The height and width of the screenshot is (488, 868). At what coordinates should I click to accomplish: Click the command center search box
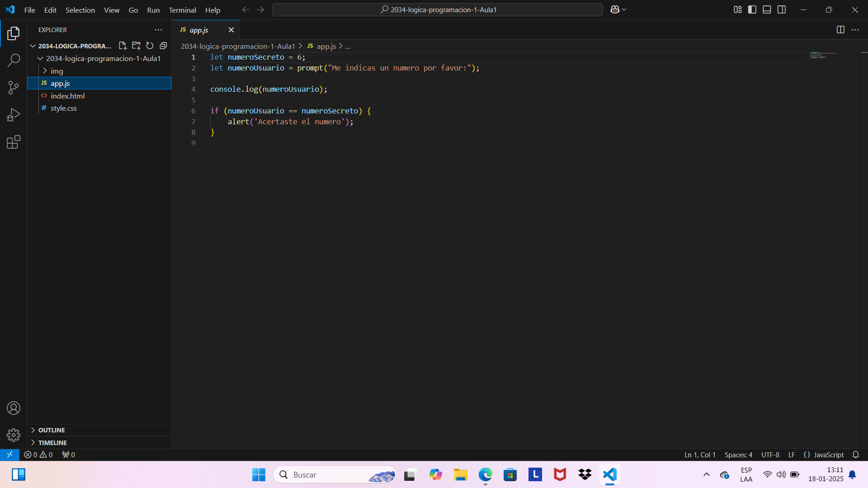[x=437, y=9]
